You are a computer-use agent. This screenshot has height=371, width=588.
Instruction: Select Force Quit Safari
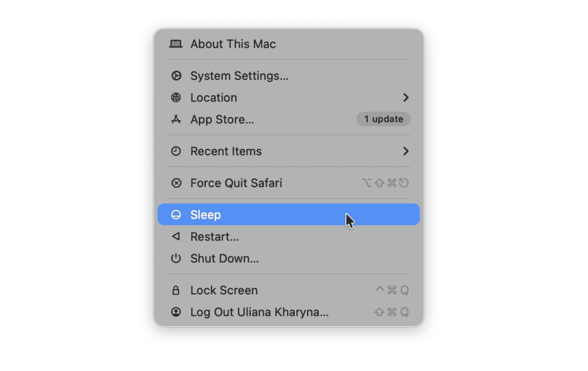[236, 183]
